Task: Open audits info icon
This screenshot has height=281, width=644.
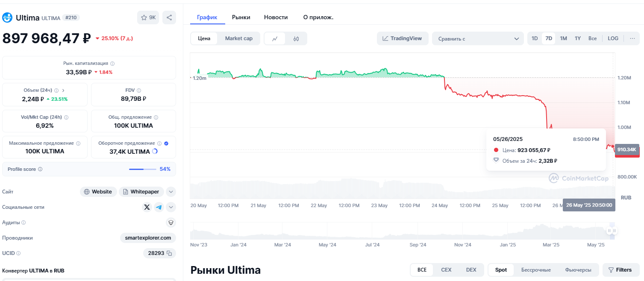Action: [x=24, y=222]
